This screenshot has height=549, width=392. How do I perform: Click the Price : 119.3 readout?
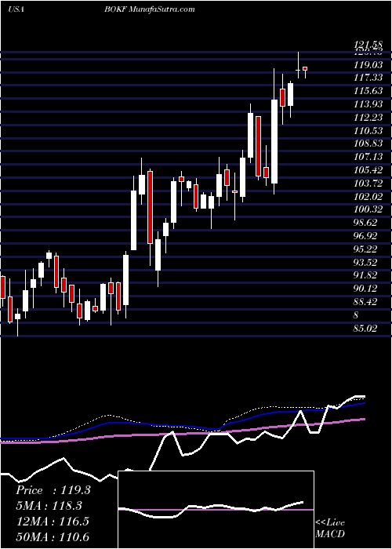tap(53, 490)
